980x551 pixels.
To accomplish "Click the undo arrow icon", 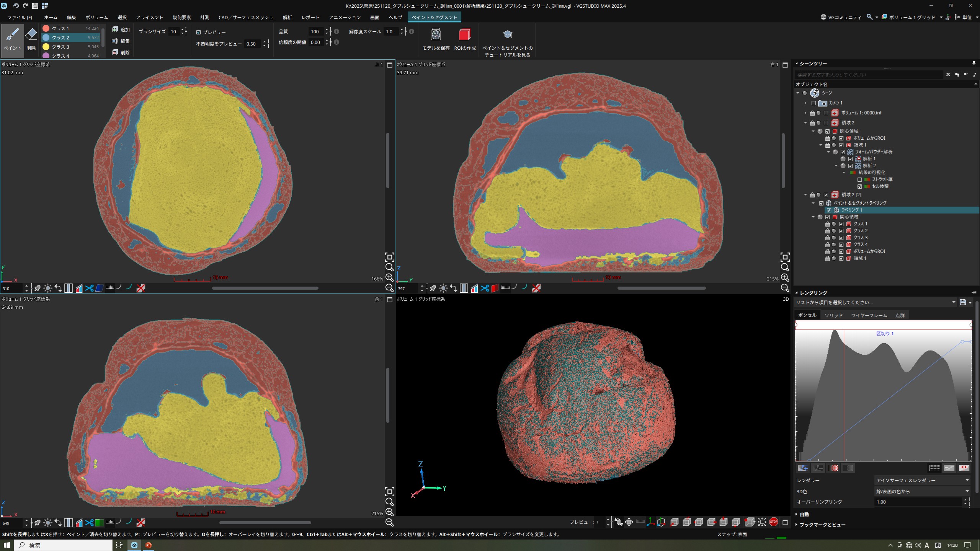I will [x=16, y=6].
